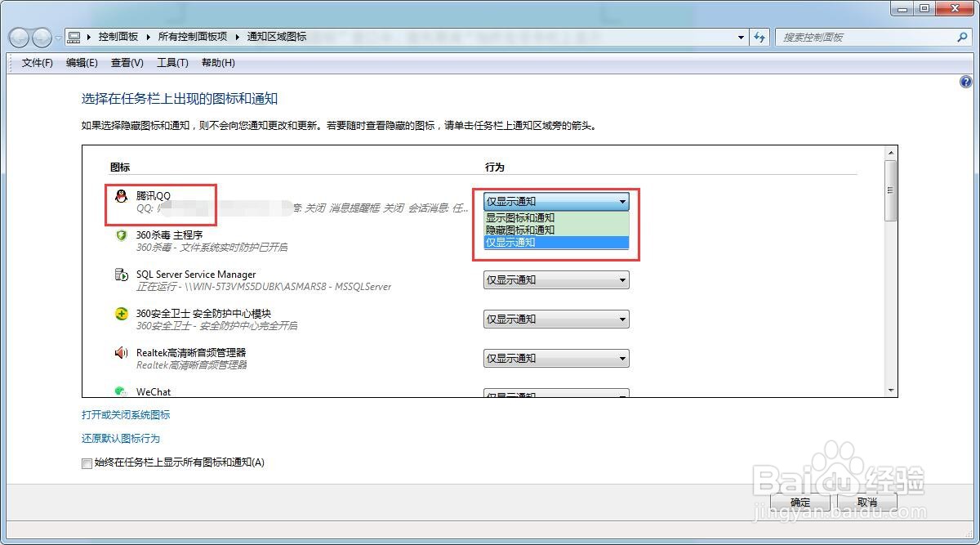Select 隐藏图标和通知 from the open dropdown

(x=556, y=230)
